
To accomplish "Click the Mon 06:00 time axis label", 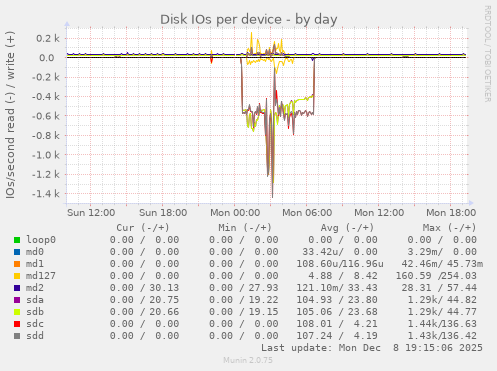I will 307,213.
